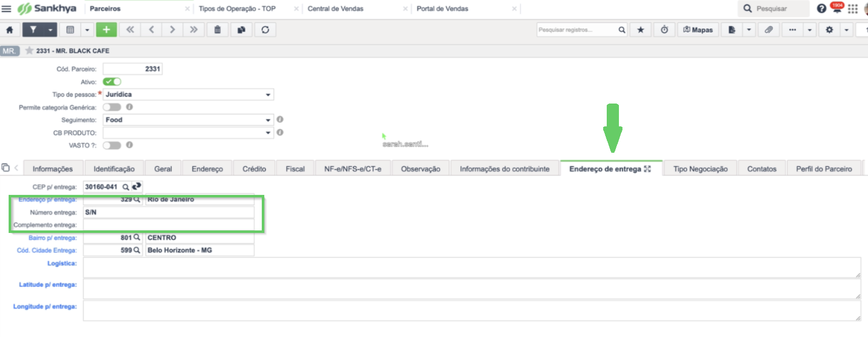Open Informações tab

(x=53, y=169)
